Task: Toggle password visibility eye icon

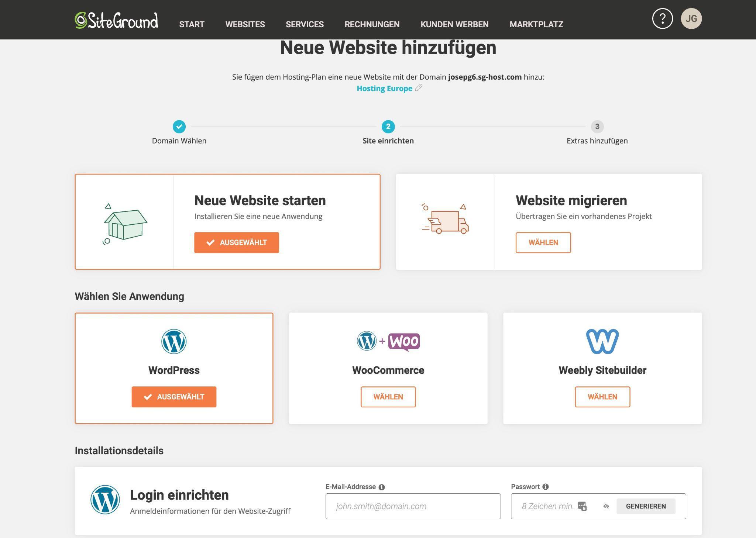Action: click(606, 506)
